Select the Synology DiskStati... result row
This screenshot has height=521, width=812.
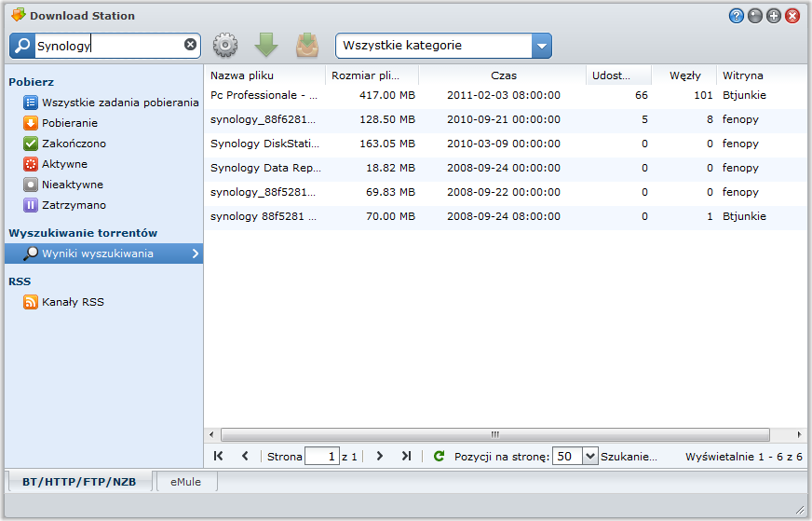[x=506, y=144]
